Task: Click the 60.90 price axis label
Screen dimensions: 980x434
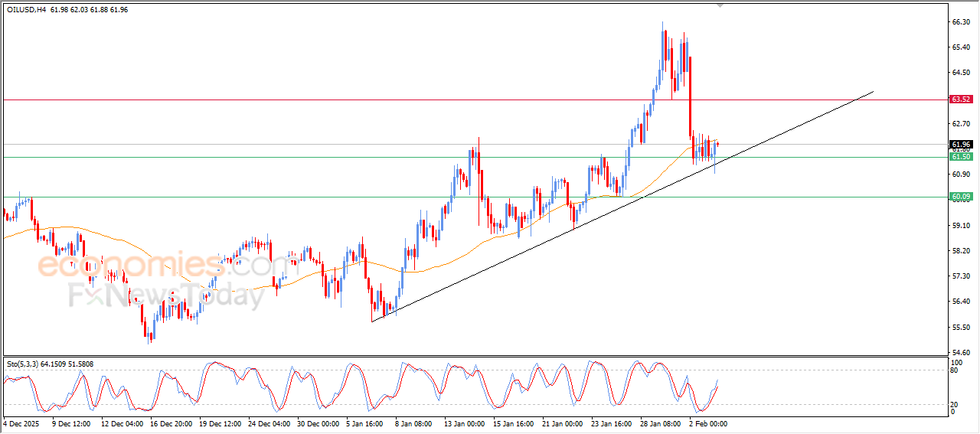Action: tap(961, 175)
